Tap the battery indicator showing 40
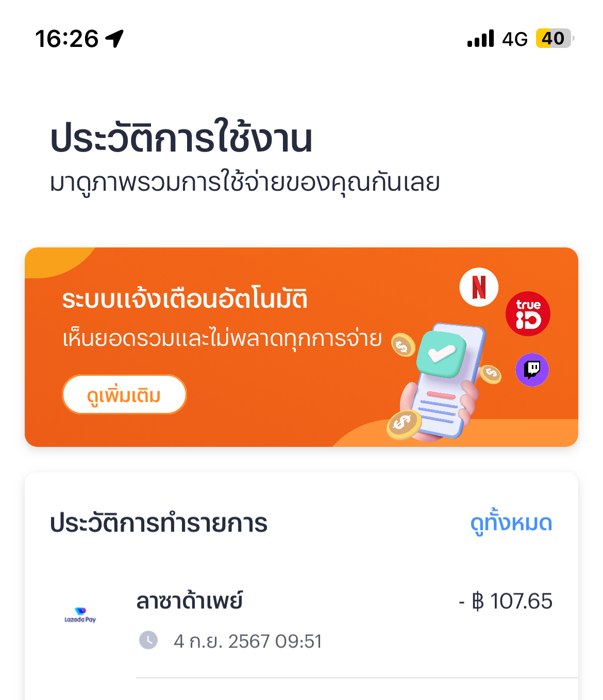This screenshot has height=700, width=603. [x=555, y=38]
